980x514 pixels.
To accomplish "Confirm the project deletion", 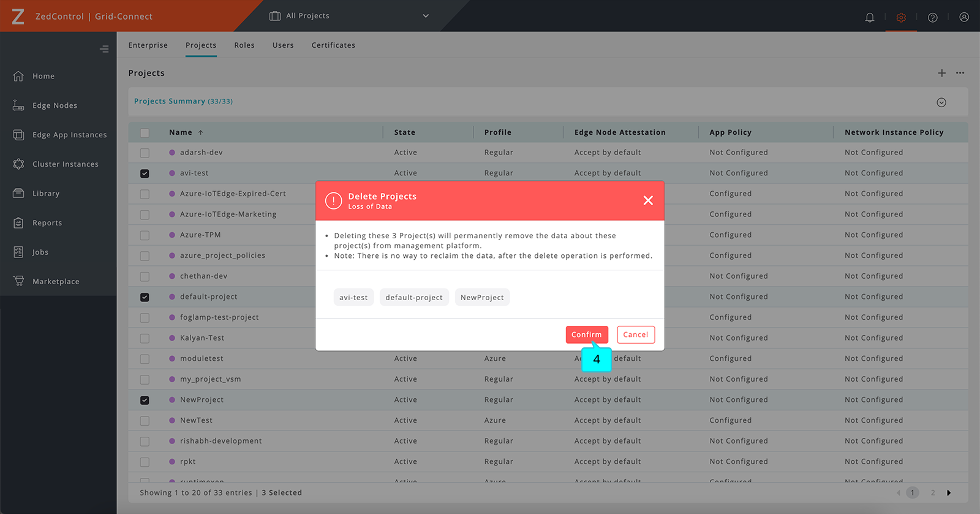I will coord(587,334).
